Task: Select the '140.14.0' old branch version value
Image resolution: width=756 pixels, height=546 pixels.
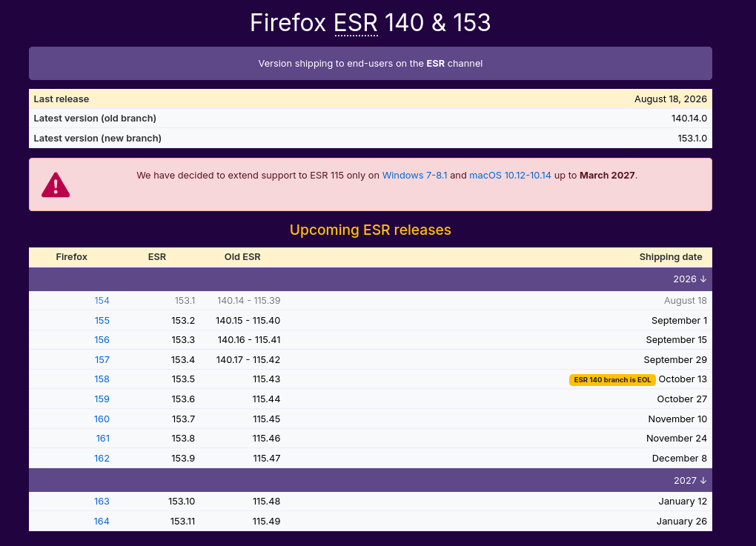Action: pos(689,119)
